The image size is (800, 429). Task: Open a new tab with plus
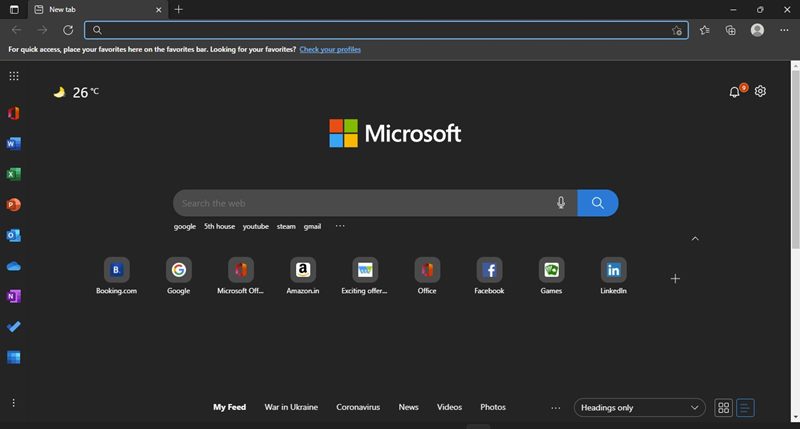click(179, 9)
